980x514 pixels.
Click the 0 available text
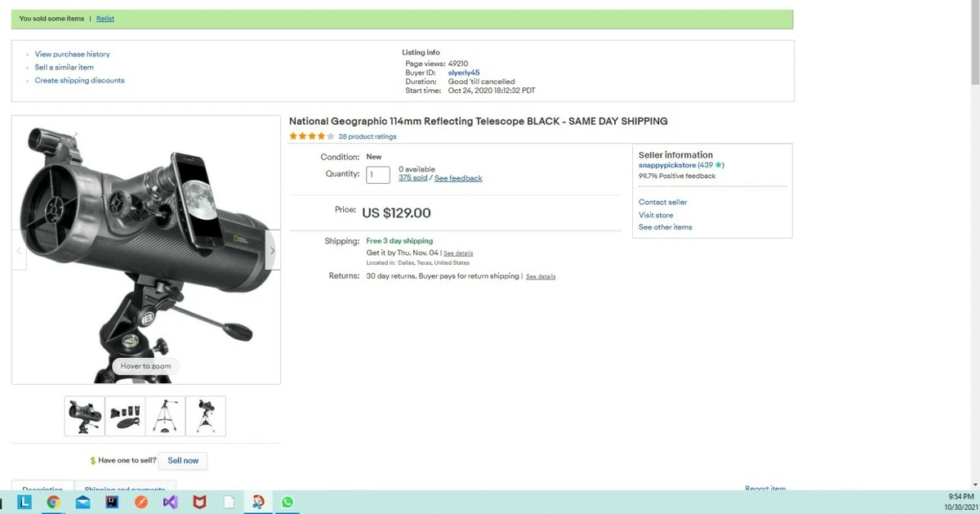click(416, 169)
